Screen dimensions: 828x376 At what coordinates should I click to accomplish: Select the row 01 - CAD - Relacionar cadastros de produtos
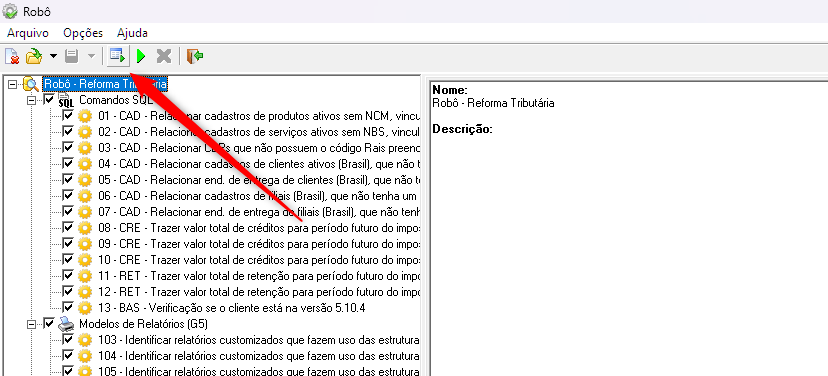259,116
